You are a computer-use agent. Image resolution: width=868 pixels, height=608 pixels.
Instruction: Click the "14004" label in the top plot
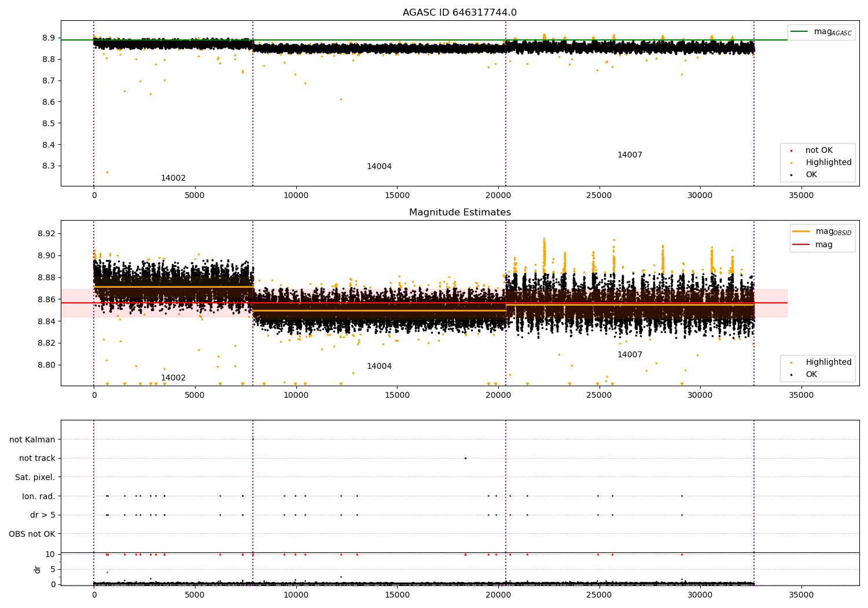click(x=379, y=167)
